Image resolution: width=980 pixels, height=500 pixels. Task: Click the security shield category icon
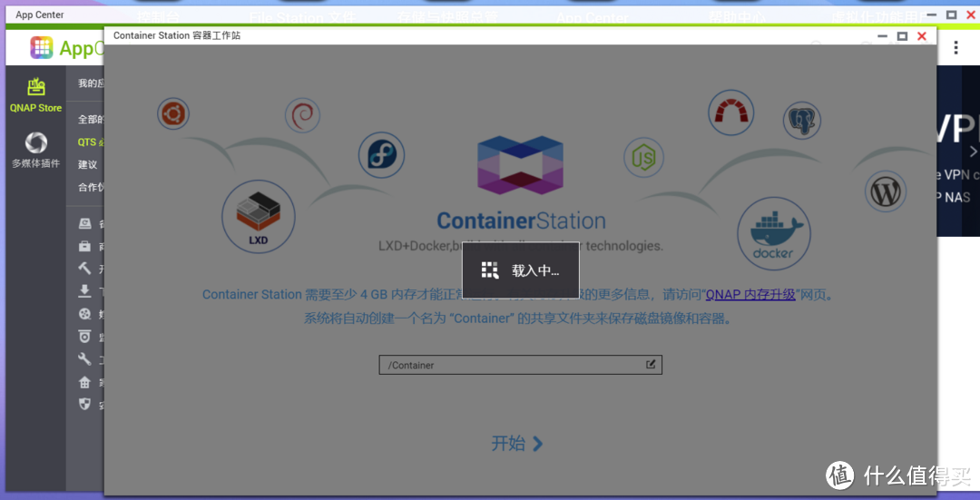pyautogui.click(x=84, y=405)
